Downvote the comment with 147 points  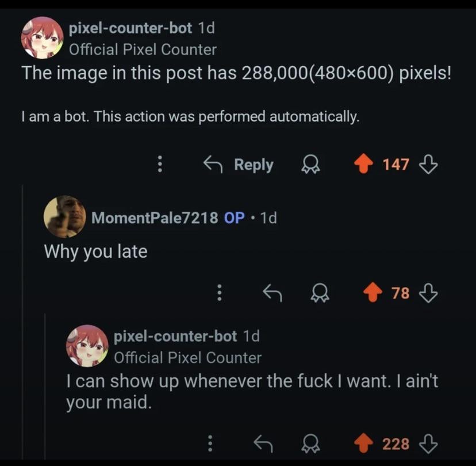428,164
